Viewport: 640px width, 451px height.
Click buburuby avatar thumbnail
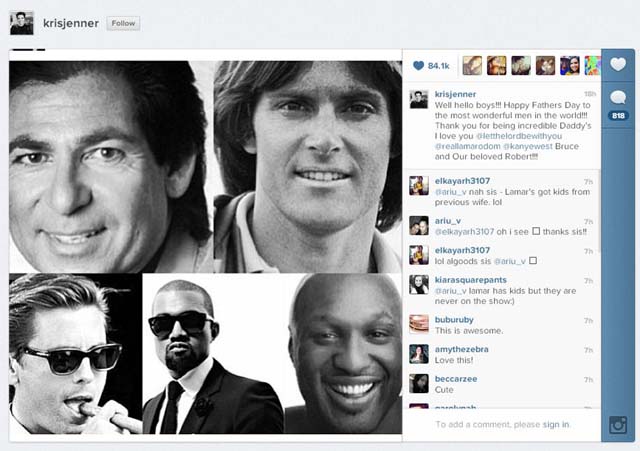(x=419, y=324)
